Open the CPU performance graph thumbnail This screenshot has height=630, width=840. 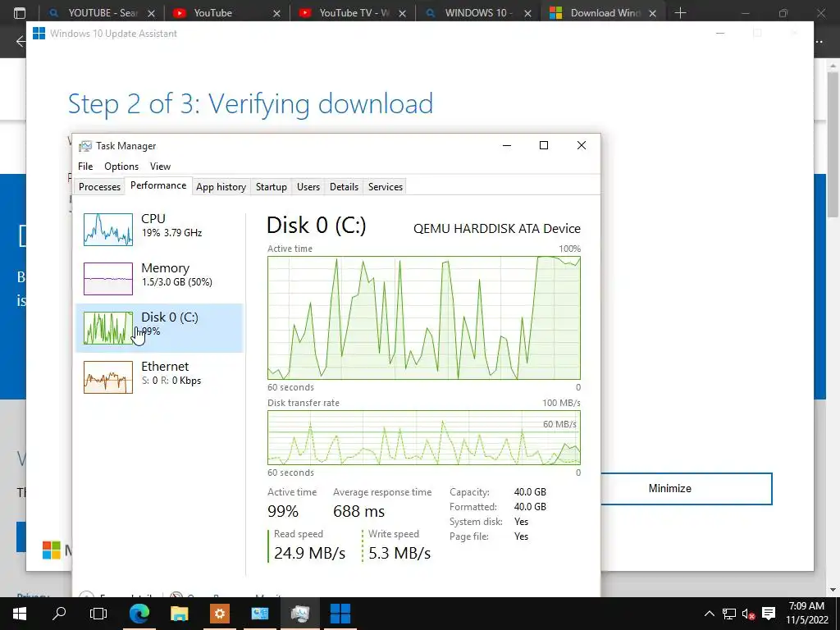108,230
